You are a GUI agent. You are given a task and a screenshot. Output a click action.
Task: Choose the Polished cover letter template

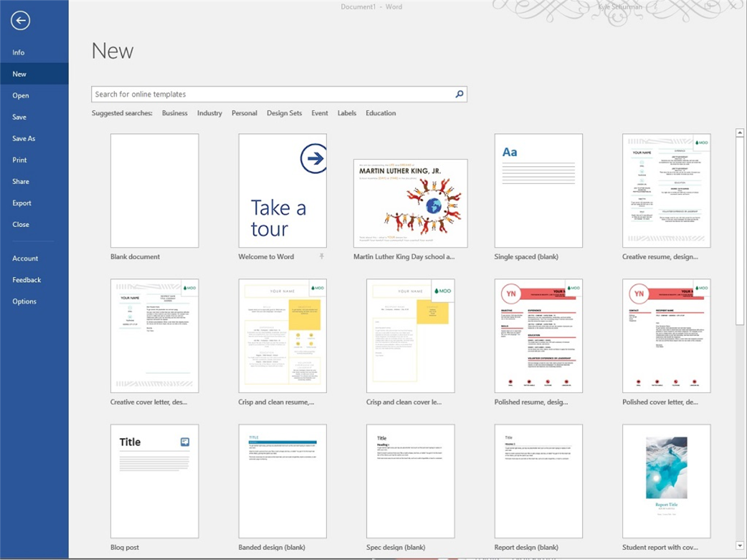667,336
